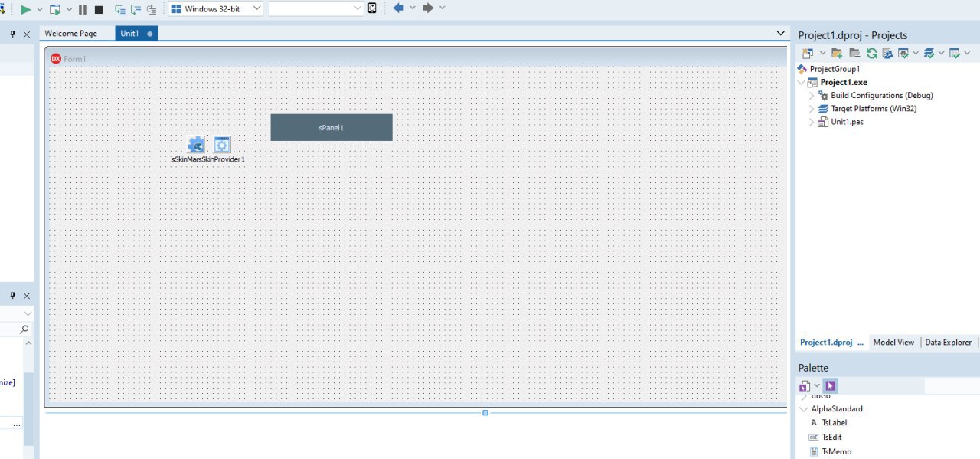The height and width of the screenshot is (459, 980).
Task: Open the Windows 32-bit platform combo box
Action: 215,8
